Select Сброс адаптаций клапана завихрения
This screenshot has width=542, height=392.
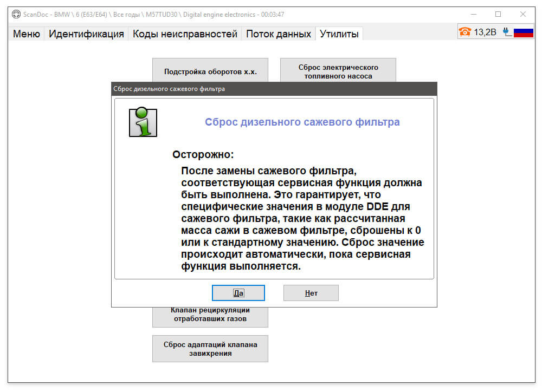[x=210, y=349]
